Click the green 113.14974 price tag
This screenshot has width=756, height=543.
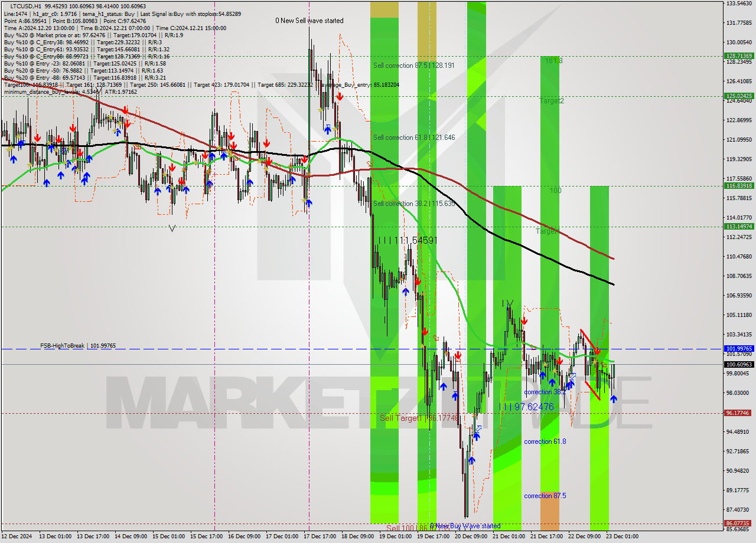[739, 226]
